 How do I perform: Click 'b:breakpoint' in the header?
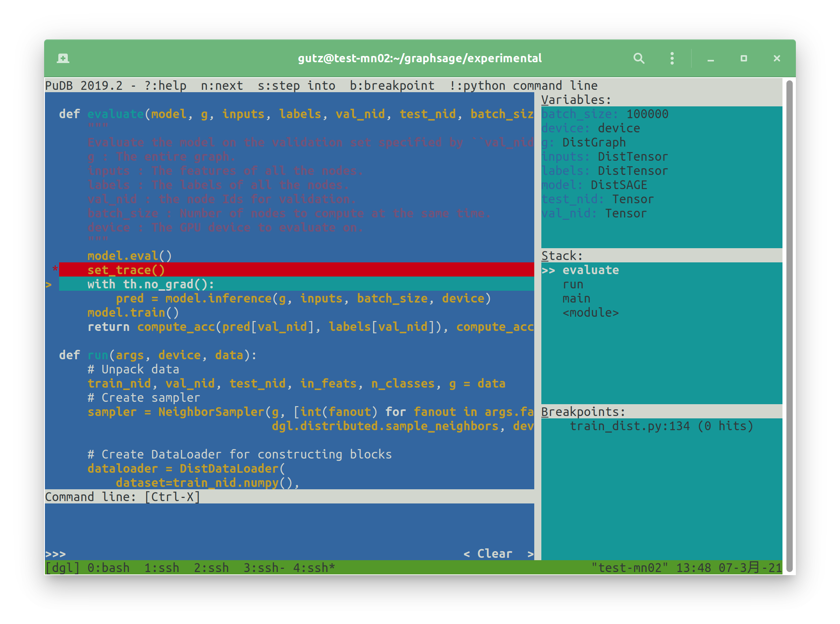click(392, 85)
